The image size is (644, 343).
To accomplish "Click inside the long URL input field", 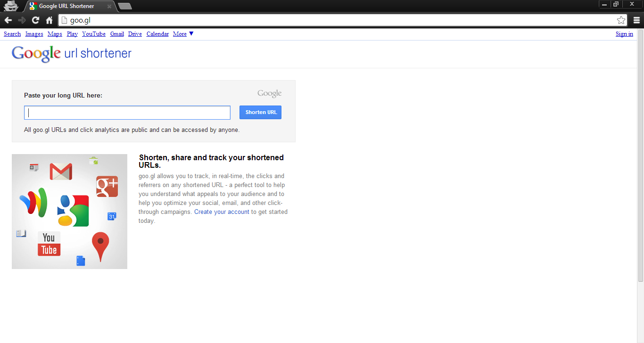I will 127,112.
